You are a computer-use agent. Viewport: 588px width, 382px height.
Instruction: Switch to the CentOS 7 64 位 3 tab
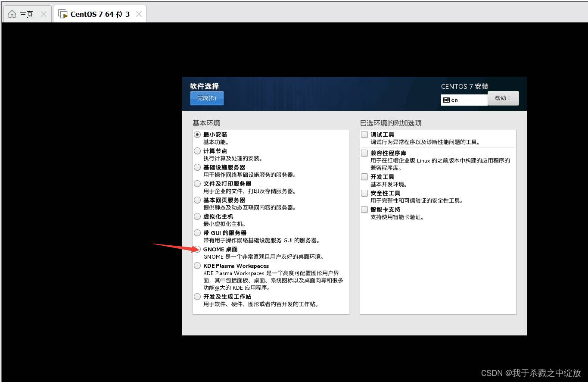100,14
